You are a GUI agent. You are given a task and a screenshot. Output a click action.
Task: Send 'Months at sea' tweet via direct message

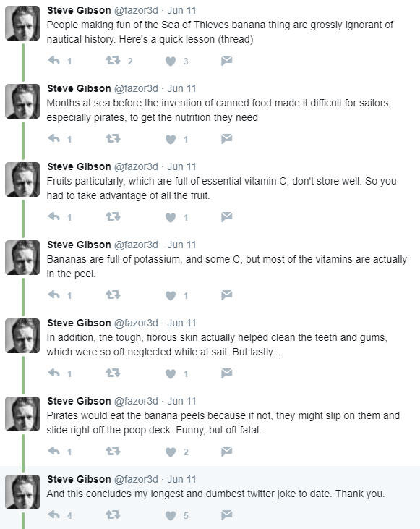tap(226, 139)
